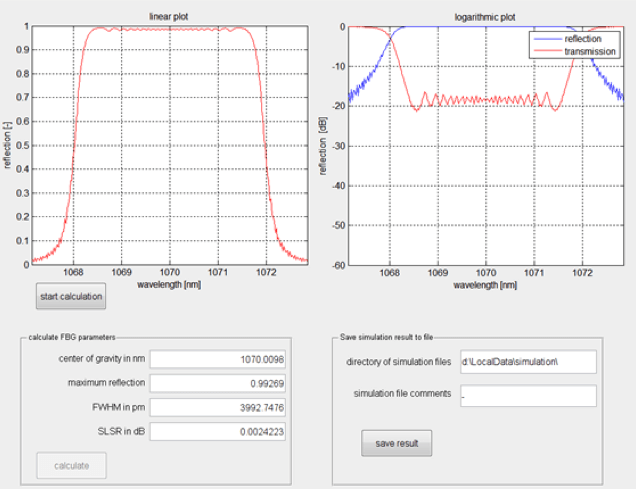
Task: Click wavelength axis label under logarithmic plot
Action: tap(485, 284)
